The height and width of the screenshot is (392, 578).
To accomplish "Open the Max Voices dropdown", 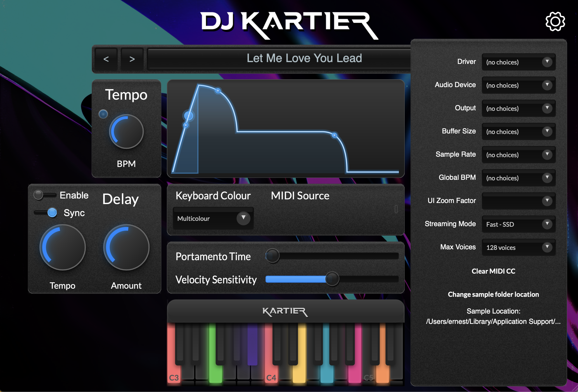I will 518,247.
